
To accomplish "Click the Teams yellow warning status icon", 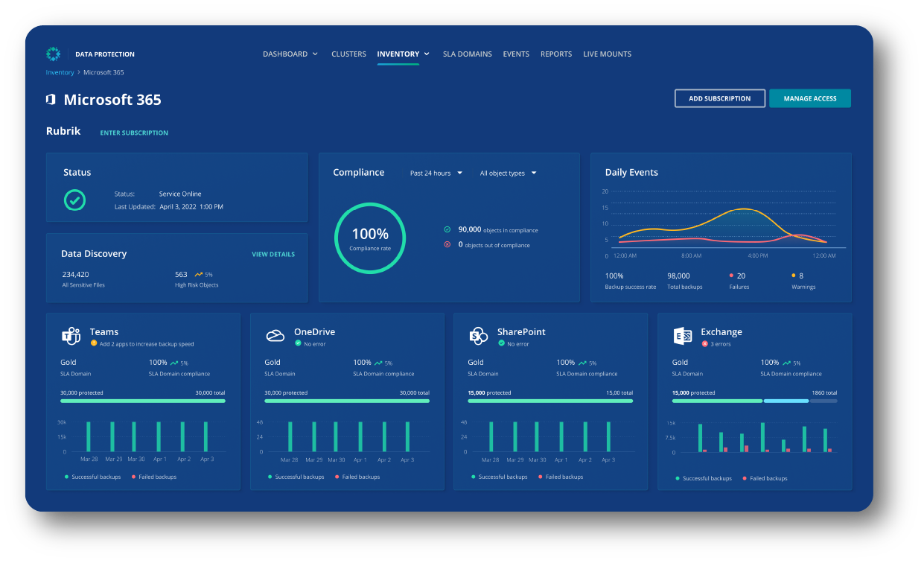I will pos(94,344).
